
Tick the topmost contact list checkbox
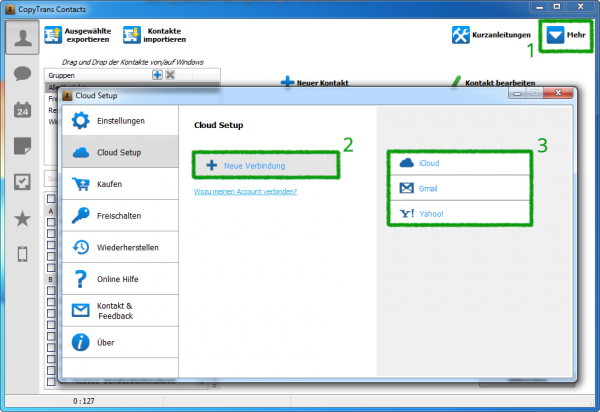click(x=51, y=199)
